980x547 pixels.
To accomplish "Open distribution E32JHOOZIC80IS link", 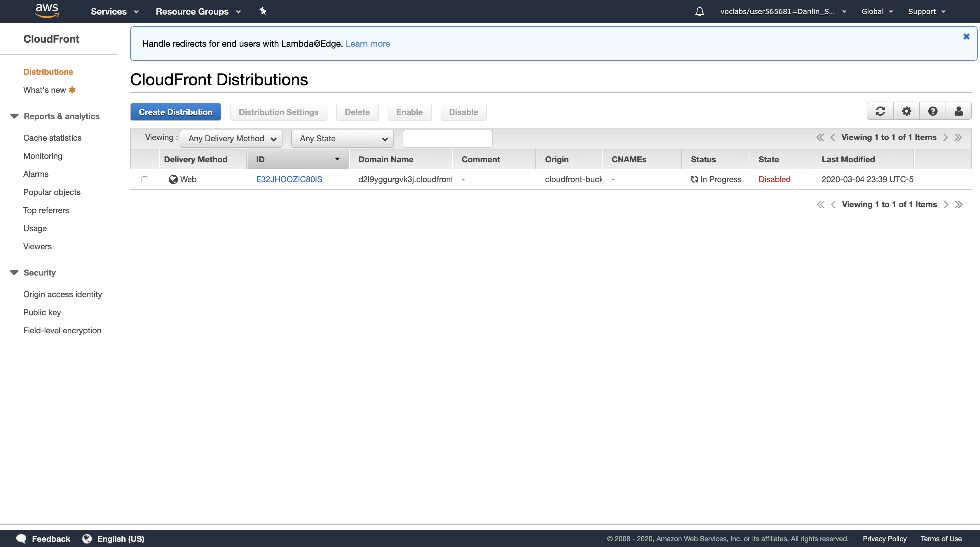I will point(289,179).
